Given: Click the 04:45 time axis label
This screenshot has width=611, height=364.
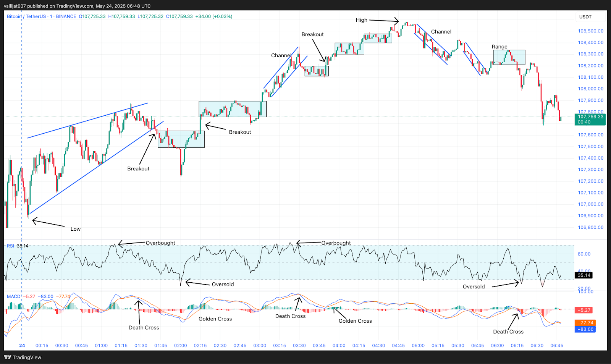Looking at the screenshot, I should tap(398, 345).
